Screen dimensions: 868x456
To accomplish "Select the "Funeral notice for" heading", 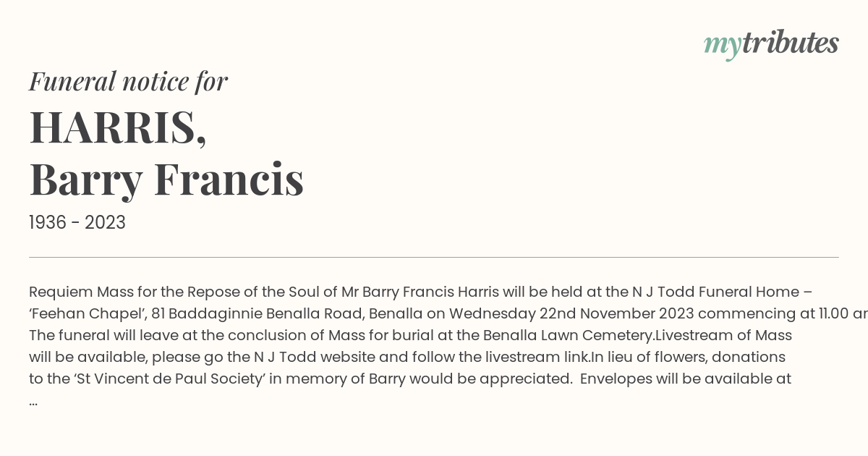I will click(x=128, y=82).
